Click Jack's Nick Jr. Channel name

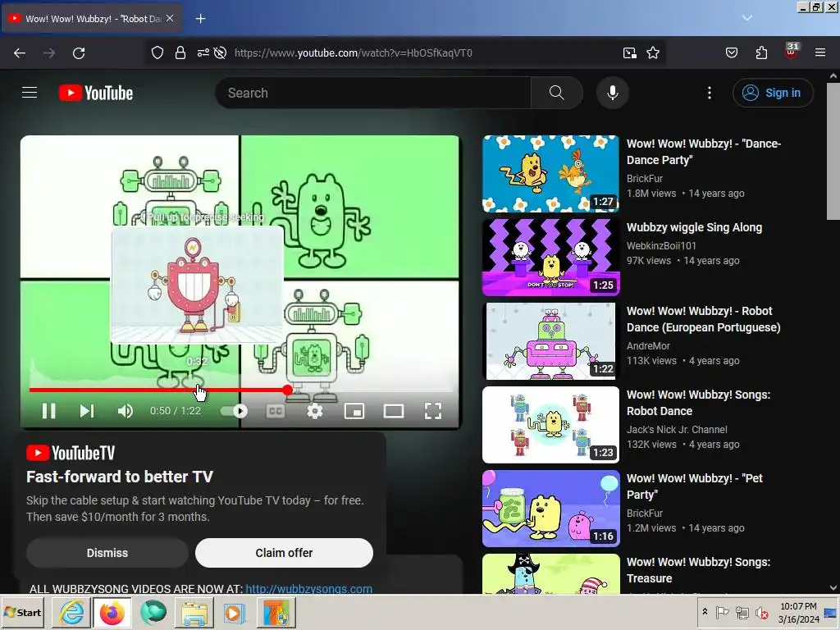[677, 430]
